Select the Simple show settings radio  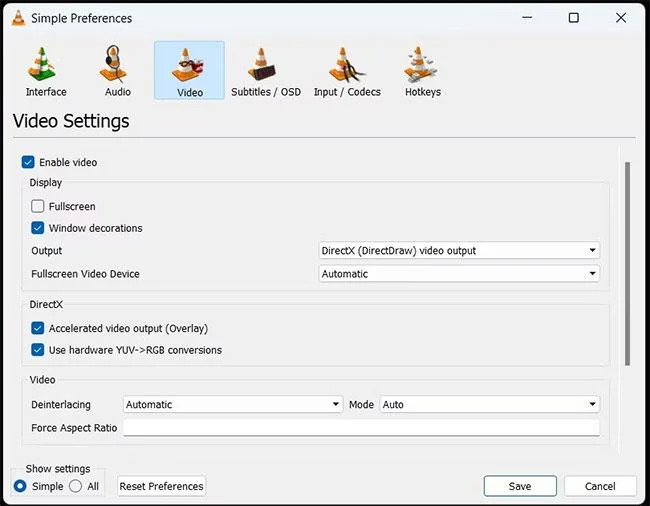pyautogui.click(x=20, y=486)
